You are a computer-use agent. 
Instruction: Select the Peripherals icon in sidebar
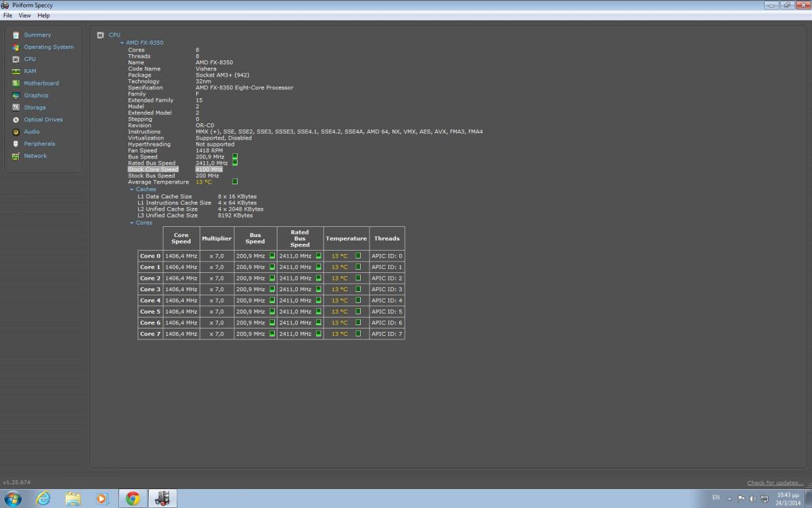click(16, 144)
